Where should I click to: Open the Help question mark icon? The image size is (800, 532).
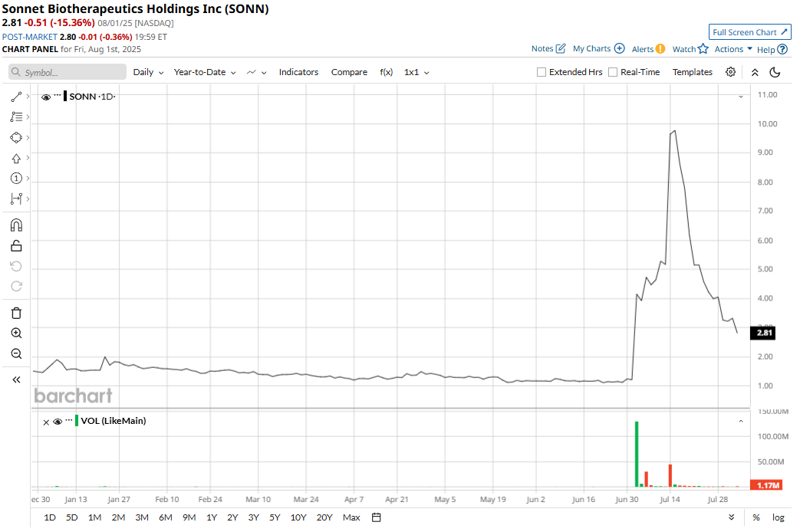coord(782,50)
